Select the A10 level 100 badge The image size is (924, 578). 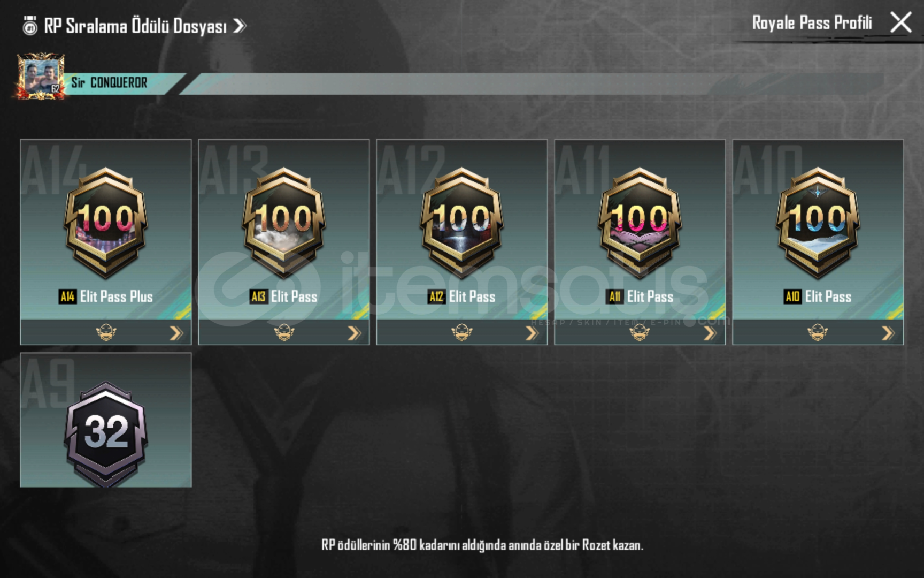tap(818, 223)
